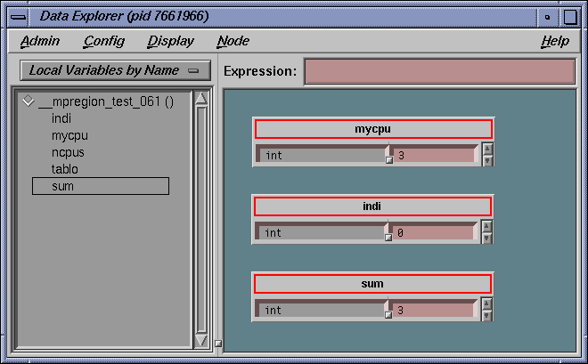Click the sum value field showing 3
This screenshot has width=588, height=364.
(x=434, y=310)
